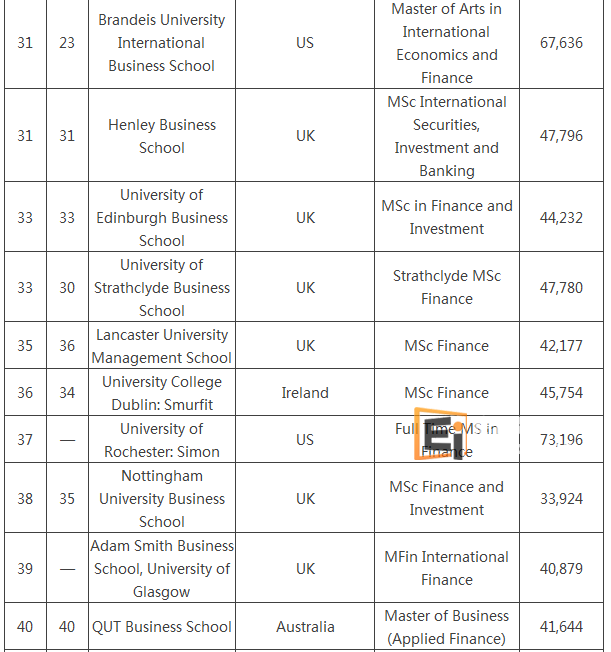Click the MFin International Finance cell
The width and height of the screenshot is (611, 652).
coord(446,568)
